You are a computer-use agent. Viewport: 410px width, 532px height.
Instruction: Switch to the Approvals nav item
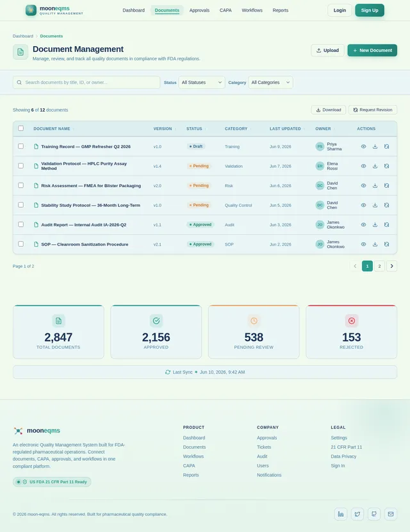click(x=199, y=10)
